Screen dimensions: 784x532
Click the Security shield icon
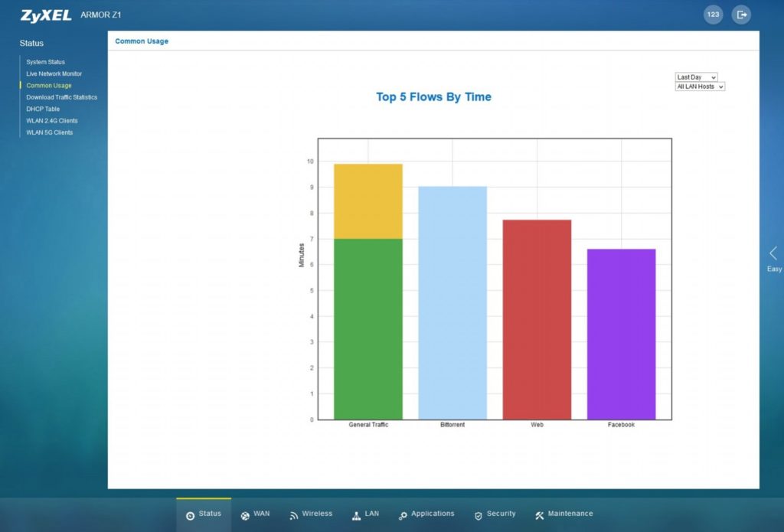click(x=479, y=515)
